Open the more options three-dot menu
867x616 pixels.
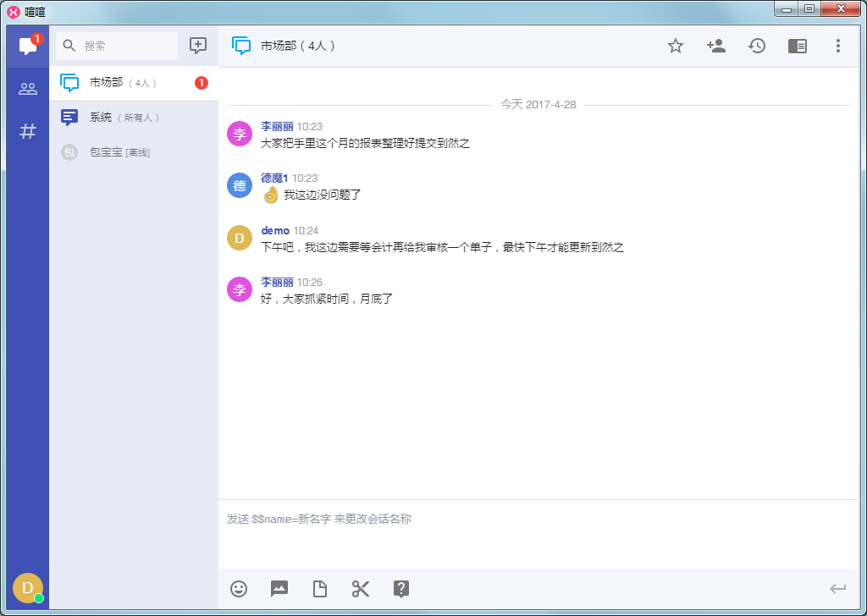tap(837, 46)
